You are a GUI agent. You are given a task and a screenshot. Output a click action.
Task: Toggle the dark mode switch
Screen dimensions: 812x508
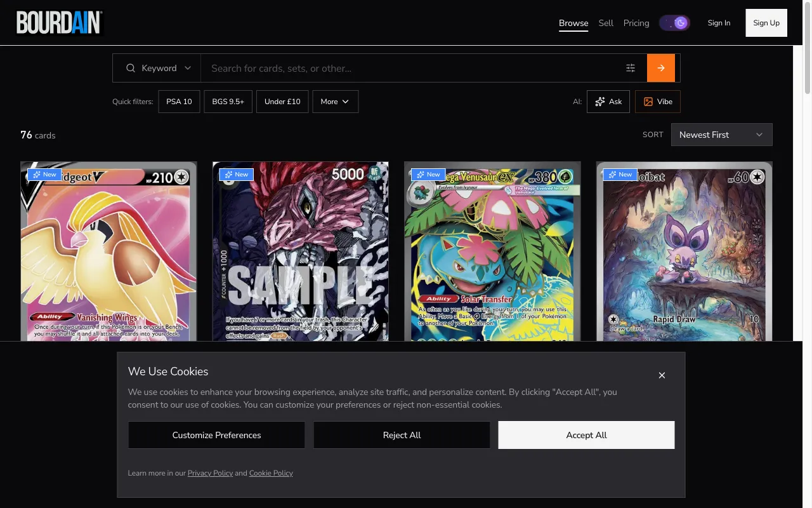674,23
